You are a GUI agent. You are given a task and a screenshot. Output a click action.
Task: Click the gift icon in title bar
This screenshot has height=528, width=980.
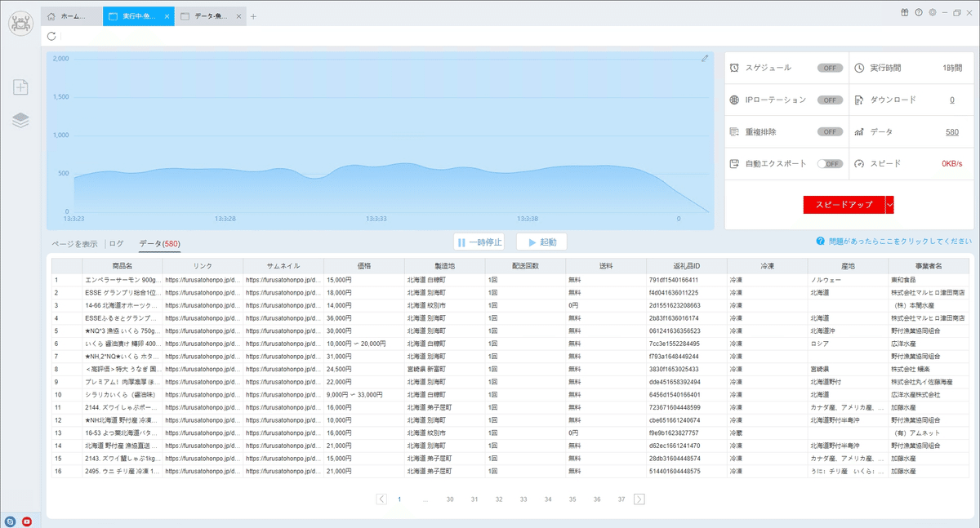[905, 12]
